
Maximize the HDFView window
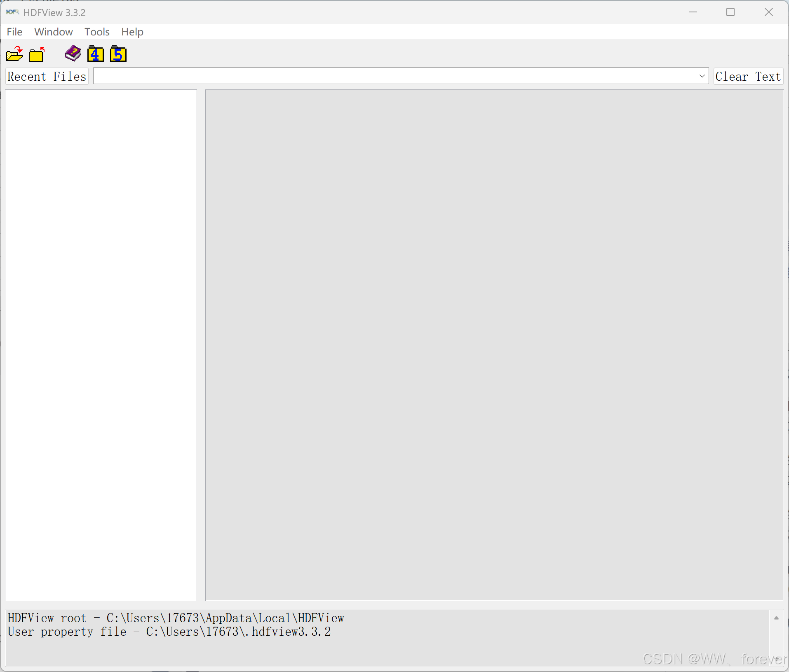(x=730, y=12)
